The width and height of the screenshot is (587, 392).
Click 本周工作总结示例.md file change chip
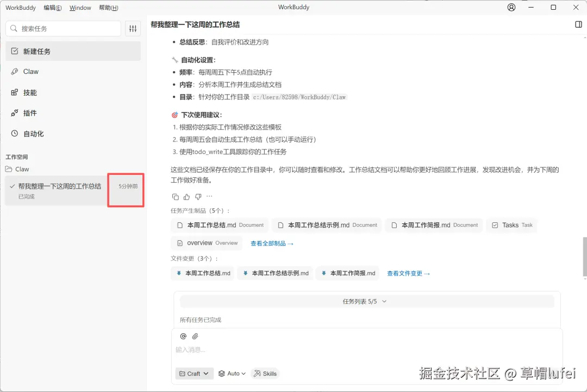pos(275,273)
